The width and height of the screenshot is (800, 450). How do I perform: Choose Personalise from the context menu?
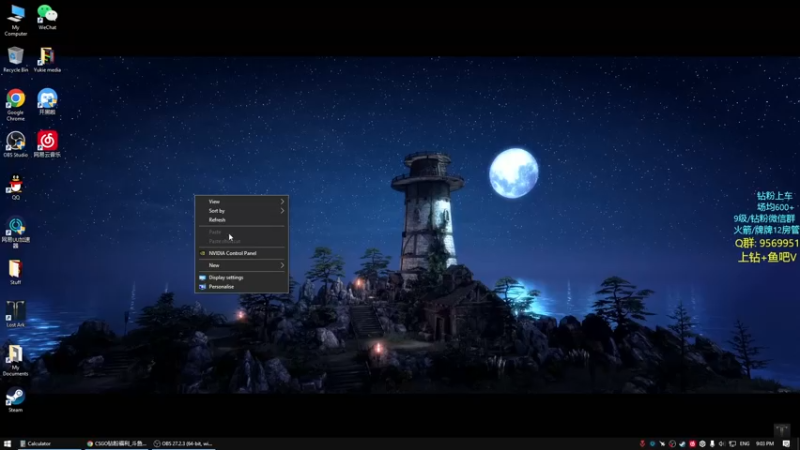[x=241, y=287]
